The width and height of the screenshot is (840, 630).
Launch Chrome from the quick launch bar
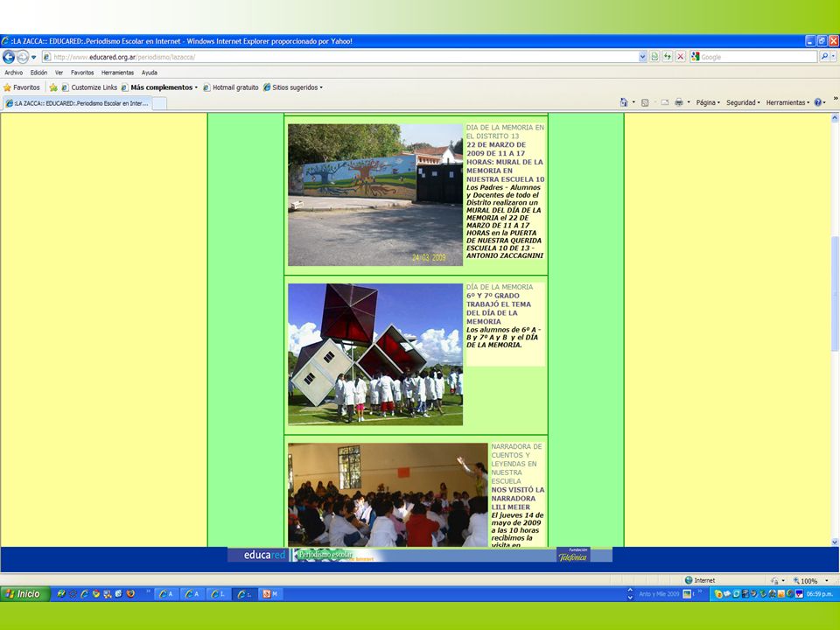(x=96, y=593)
